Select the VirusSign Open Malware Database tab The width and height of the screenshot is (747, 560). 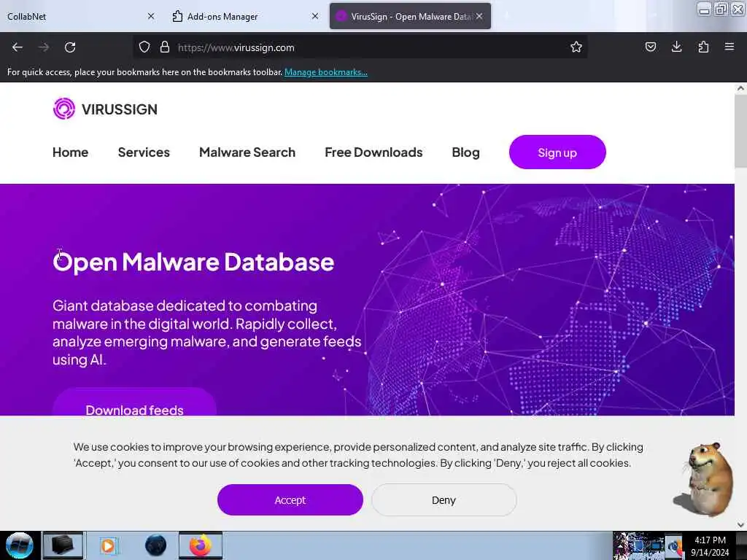point(410,16)
